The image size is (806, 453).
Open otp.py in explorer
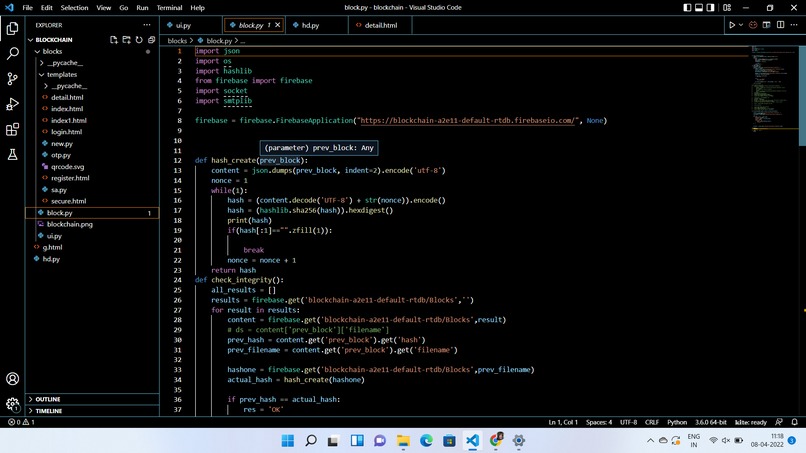[x=61, y=155]
